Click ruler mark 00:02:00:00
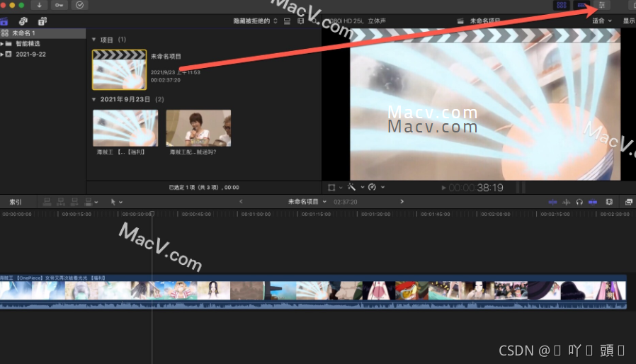The width and height of the screenshot is (636, 364). tap(495, 215)
